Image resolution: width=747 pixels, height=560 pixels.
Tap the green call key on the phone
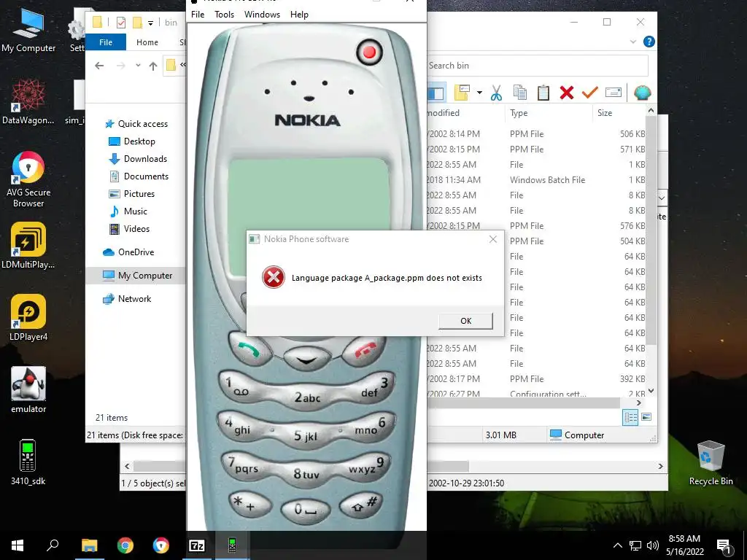[x=249, y=351]
